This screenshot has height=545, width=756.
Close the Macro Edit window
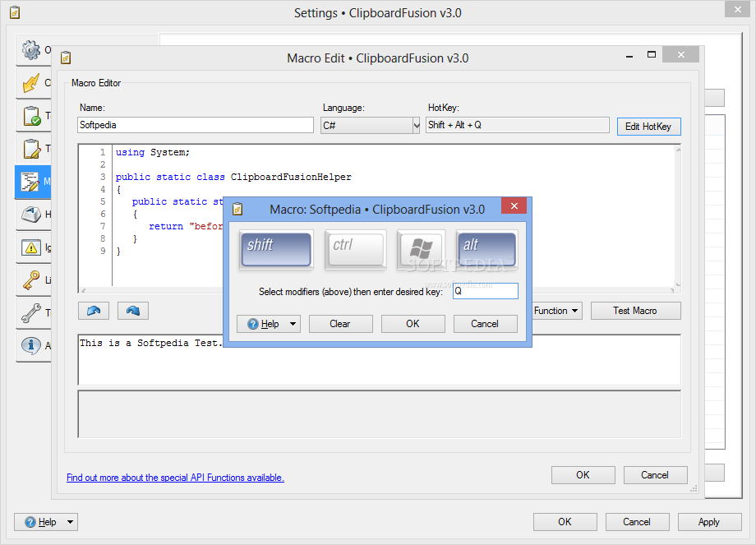click(x=680, y=55)
